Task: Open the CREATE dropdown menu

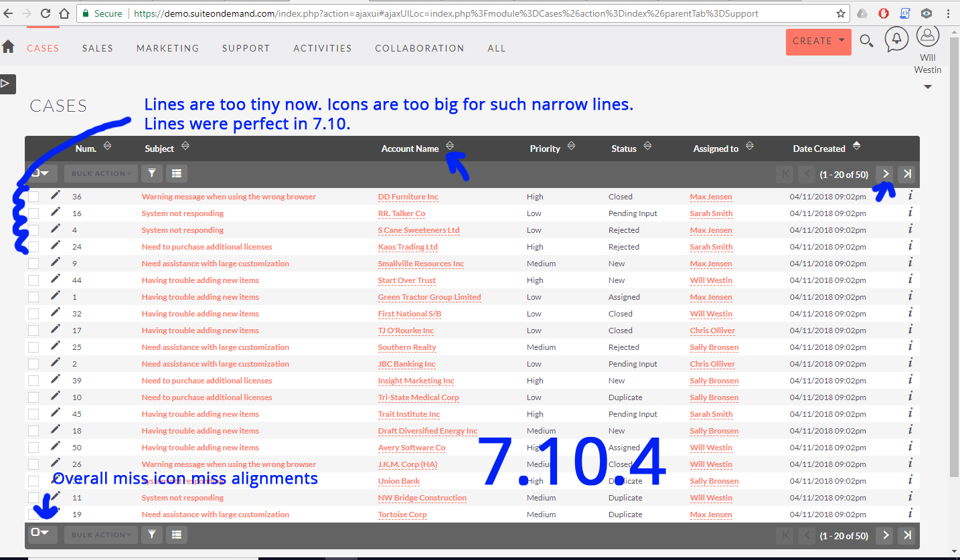Action: pyautogui.click(x=818, y=41)
